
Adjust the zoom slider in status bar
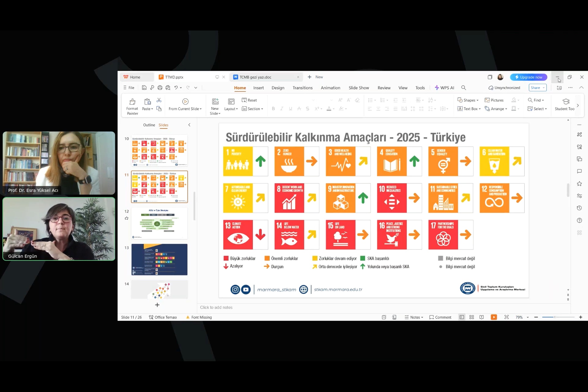pyautogui.click(x=555, y=317)
